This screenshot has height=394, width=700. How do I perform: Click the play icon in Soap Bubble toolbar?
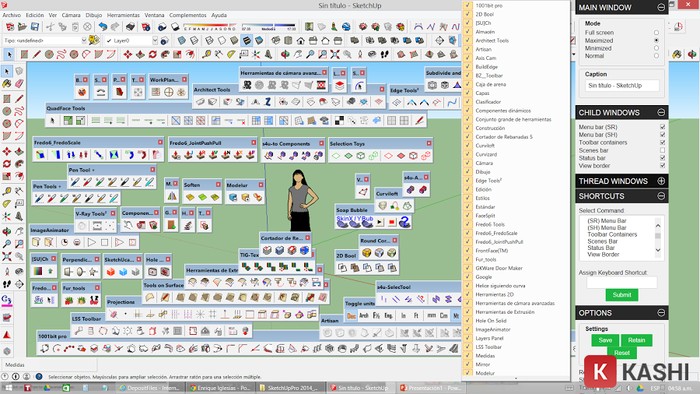pos(379,221)
